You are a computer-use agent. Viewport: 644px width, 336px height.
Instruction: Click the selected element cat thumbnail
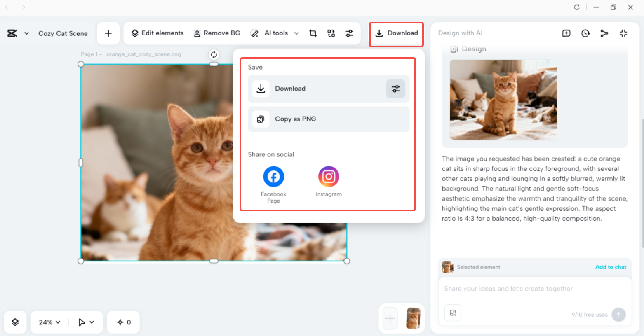click(447, 267)
